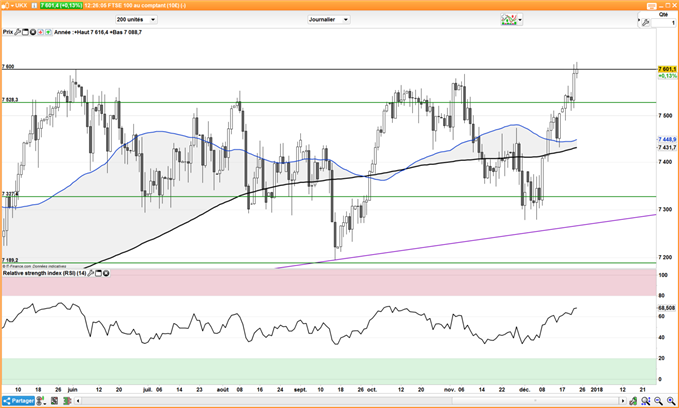Viewport: 679px width, 408px height.
Task: Click the indicators chart icon in toolbar
Action: click(x=509, y=19)
